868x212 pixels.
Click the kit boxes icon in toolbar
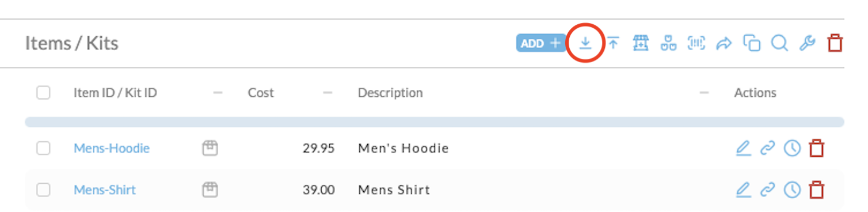click(x=668, y=43)
